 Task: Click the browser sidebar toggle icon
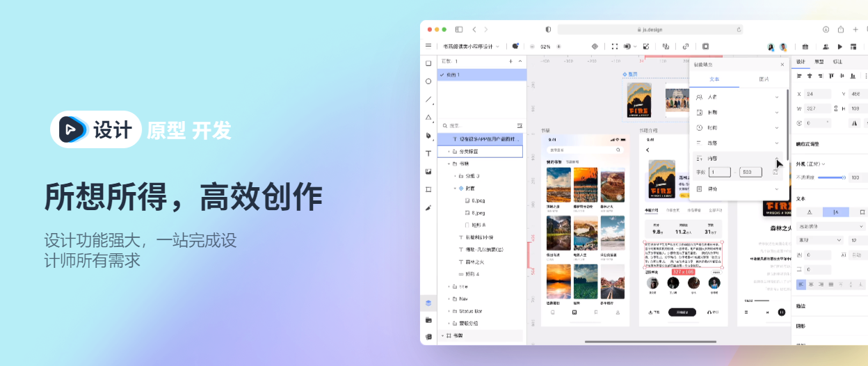pyautogui.click(x=459, y=29)
